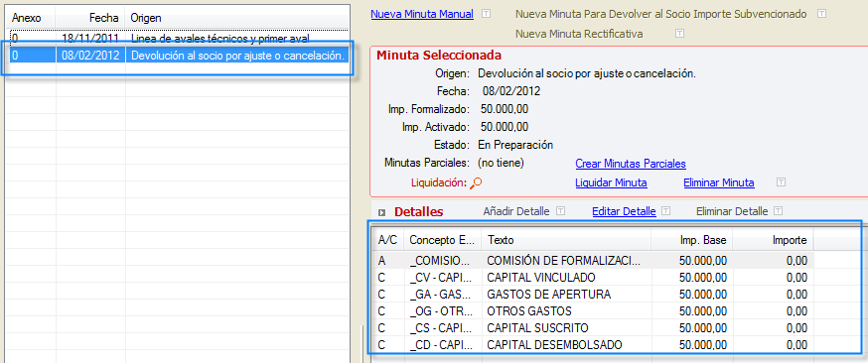Screen dimensions: 868x363
Task: Click the T icon beside Nueva Minuta Manual
Action: tap(486, 14)
